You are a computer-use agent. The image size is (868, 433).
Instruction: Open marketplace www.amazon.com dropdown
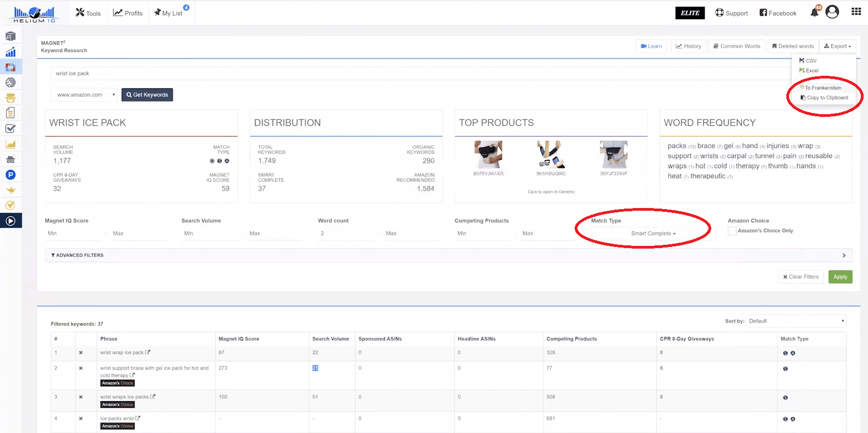pyautogui.click(x=84, y=95)
